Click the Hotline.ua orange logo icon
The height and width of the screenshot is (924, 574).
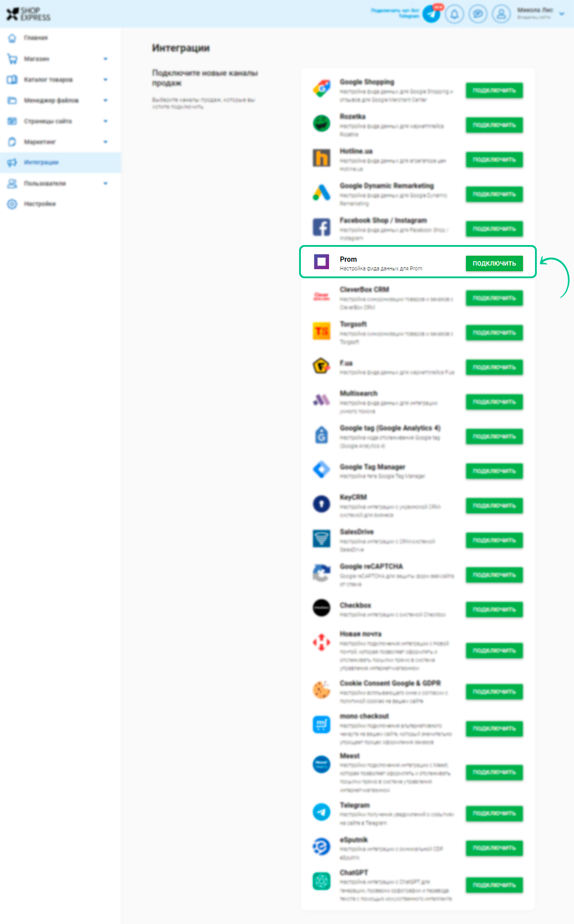322,158
